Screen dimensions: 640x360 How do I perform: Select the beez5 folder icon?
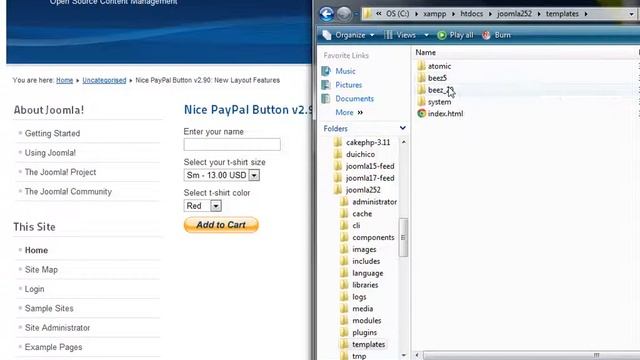[x=422, y=78]
